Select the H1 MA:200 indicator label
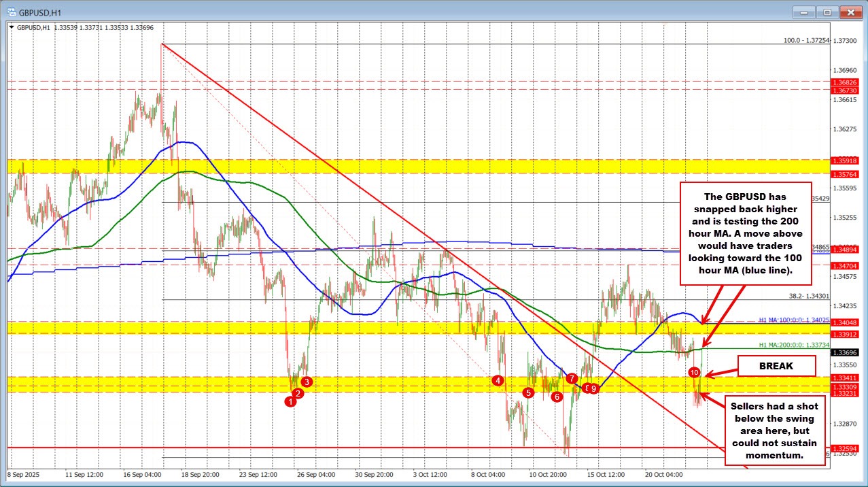This screenshot has height=487, width=868. [x=791, y=346]
